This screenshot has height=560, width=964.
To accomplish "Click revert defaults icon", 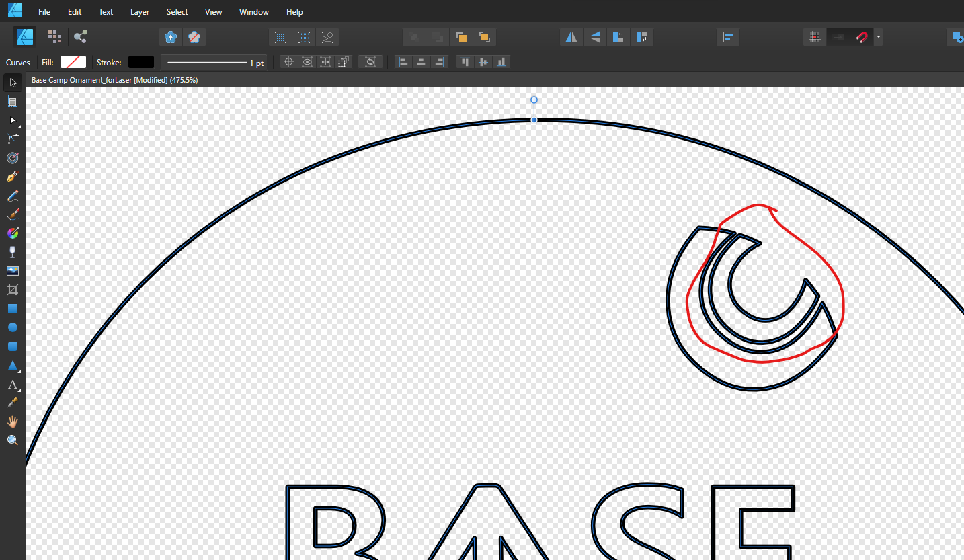I will [x=194, y=37].
